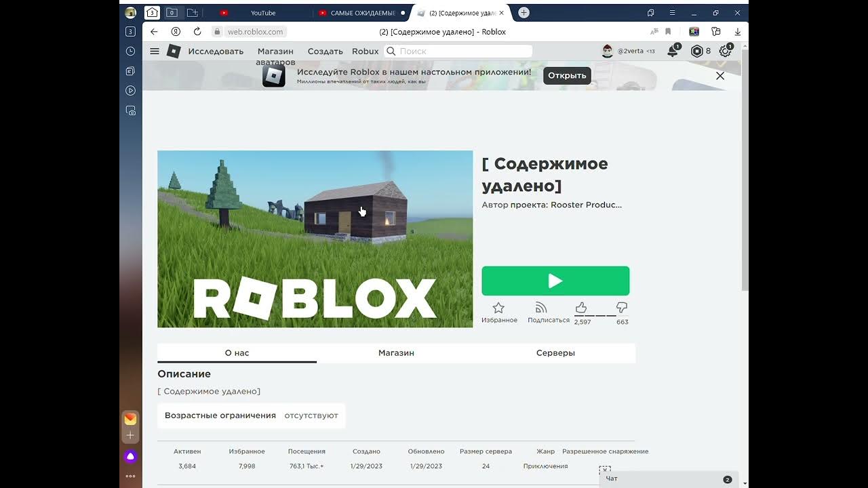
Task: Open the Roblox notifications bell
Action: pyautogui.click(x=673, y=51)
